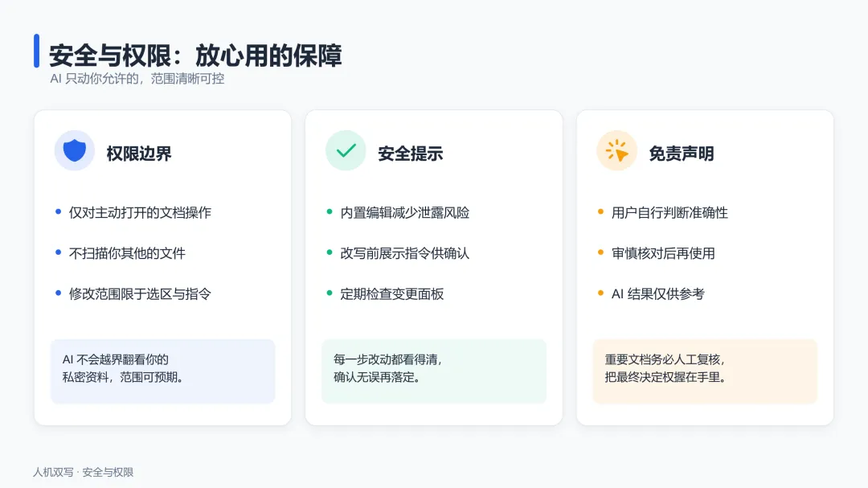Screen dimensions: 868x488
Task: Click bullet AI 结果仅供参考
Action: (x=657, y=293)
